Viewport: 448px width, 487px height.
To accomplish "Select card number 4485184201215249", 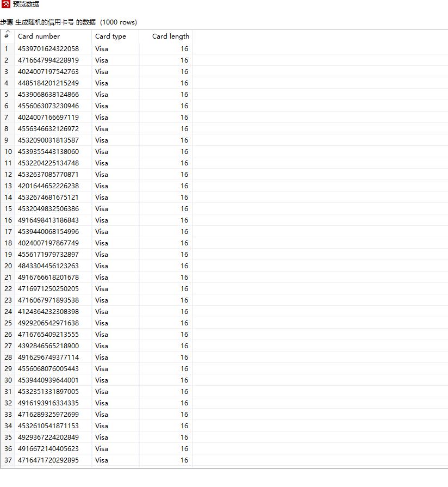I will pyautogui.click(x=48, y=83).
